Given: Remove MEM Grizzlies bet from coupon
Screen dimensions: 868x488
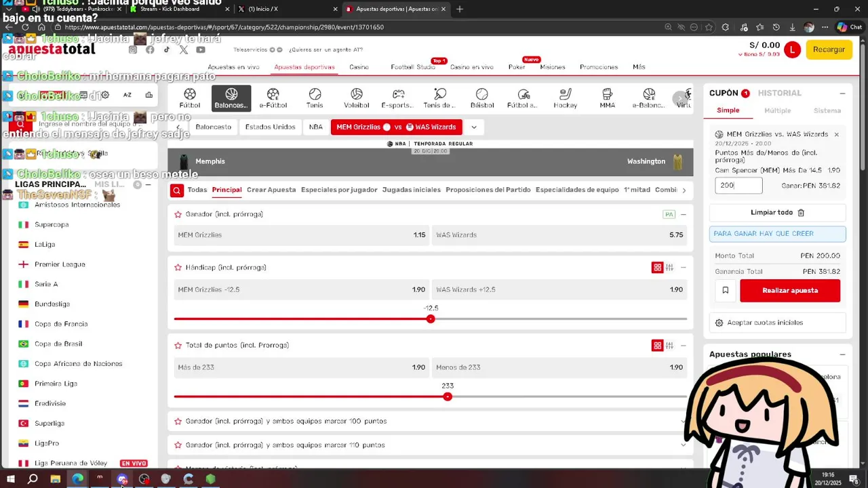Looking at the screenshot, I should [836, 135].
